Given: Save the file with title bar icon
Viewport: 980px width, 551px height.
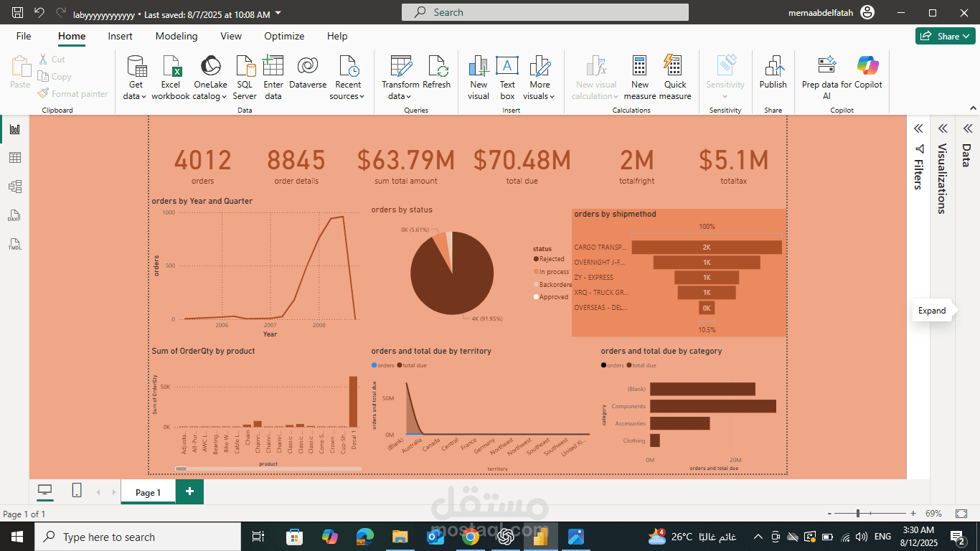Looking at the screenshot, I should tap(18, 12).
